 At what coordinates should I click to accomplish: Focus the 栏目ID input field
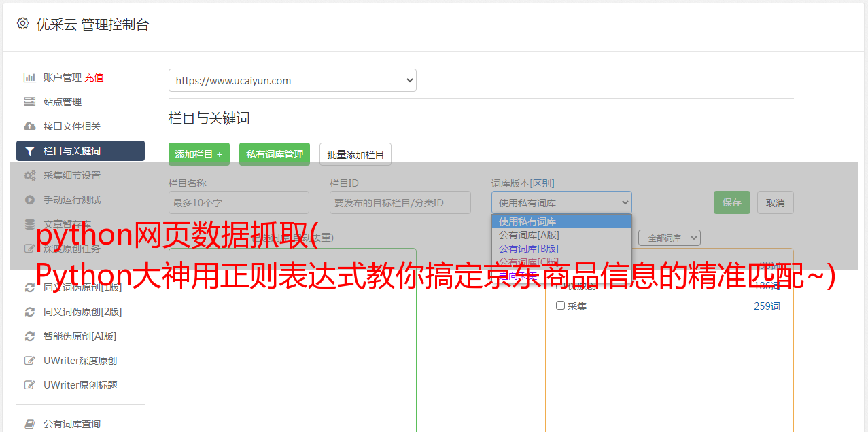[400, 202]
